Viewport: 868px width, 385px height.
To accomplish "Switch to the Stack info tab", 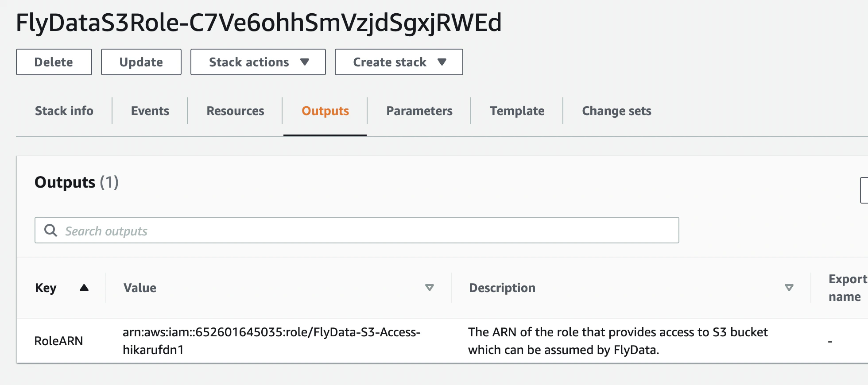I will (x=64, y=111).
